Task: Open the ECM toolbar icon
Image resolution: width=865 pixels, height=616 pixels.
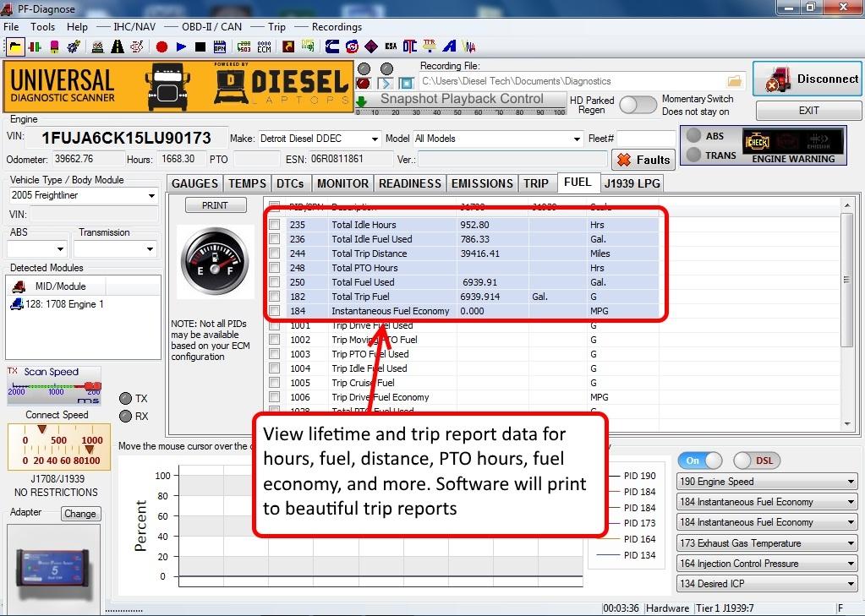Action: [x=265, y=46]
